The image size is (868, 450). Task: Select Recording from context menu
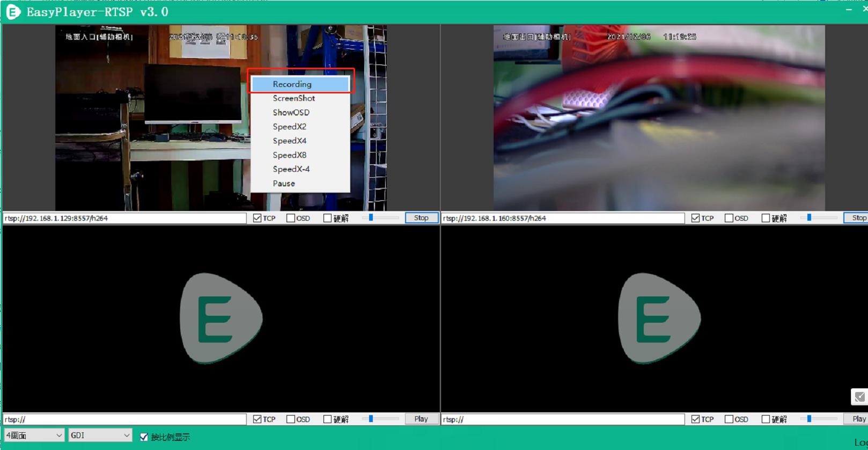[x=300, y=84]
